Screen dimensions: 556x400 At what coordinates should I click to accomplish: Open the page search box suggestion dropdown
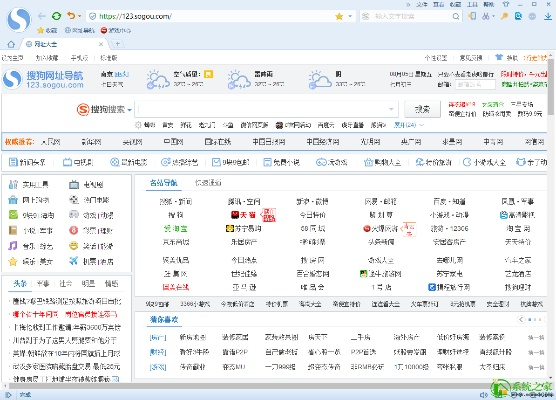[x=391, y=109]
